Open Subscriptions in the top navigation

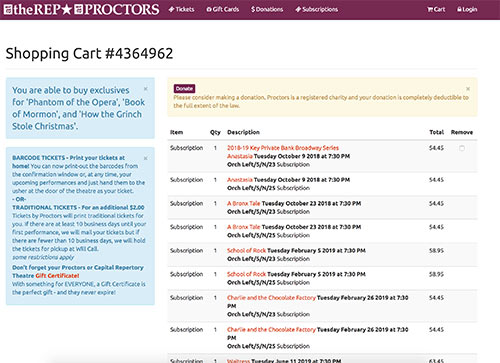[x=317, y=9]
